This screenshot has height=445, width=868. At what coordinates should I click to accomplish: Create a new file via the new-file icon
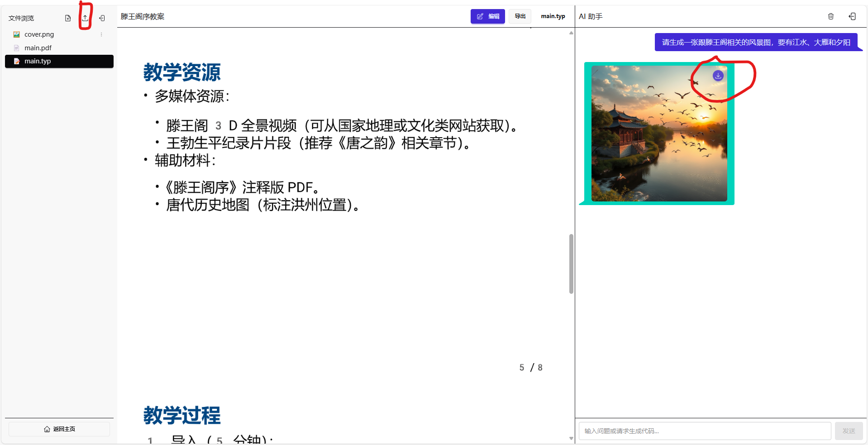(67, 18)
